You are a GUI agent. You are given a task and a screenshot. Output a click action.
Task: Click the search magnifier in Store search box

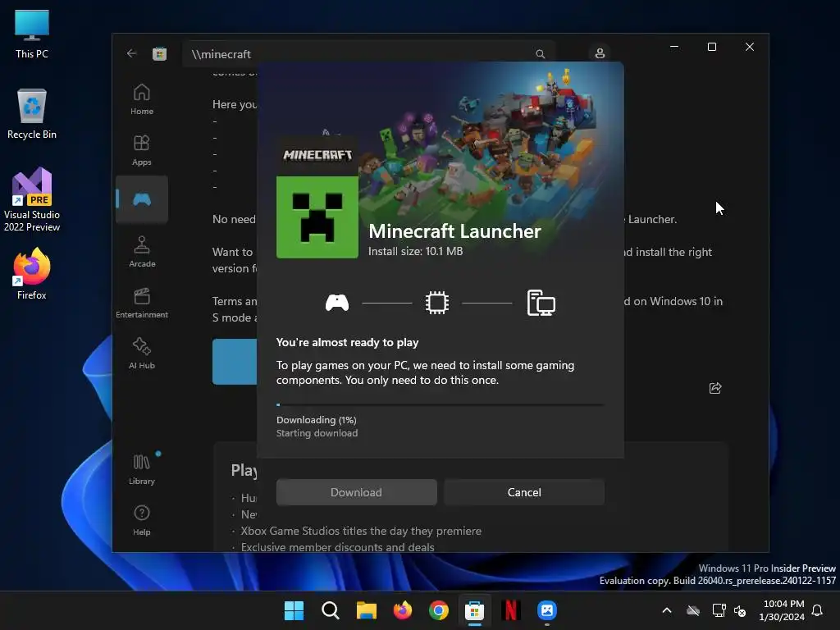(540, 54)
